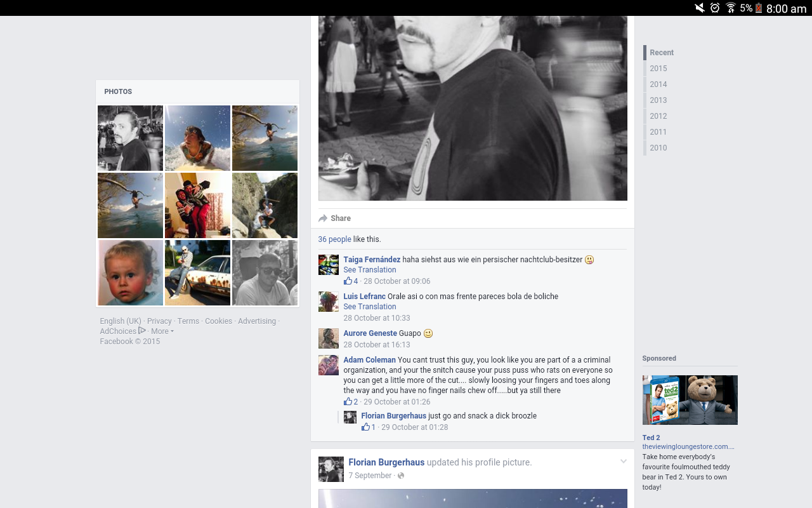Click the Share arrow icon below photo

point(323,218)
